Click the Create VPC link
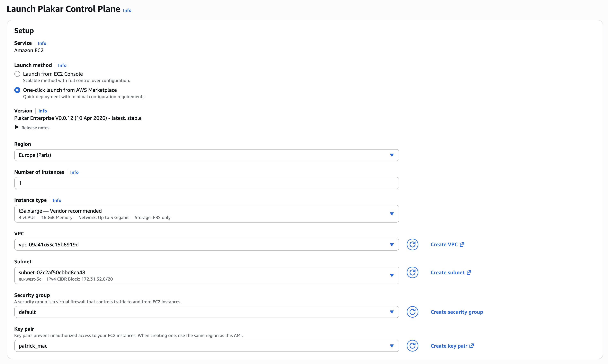The height and width of the screenshot is (364, 608). (x=447, y=245)
